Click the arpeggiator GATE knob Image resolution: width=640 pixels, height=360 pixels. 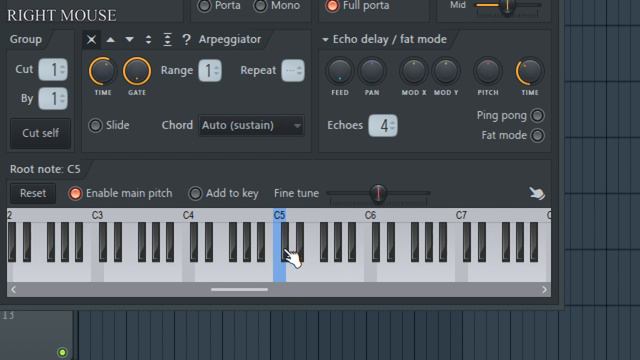[137, 71]
